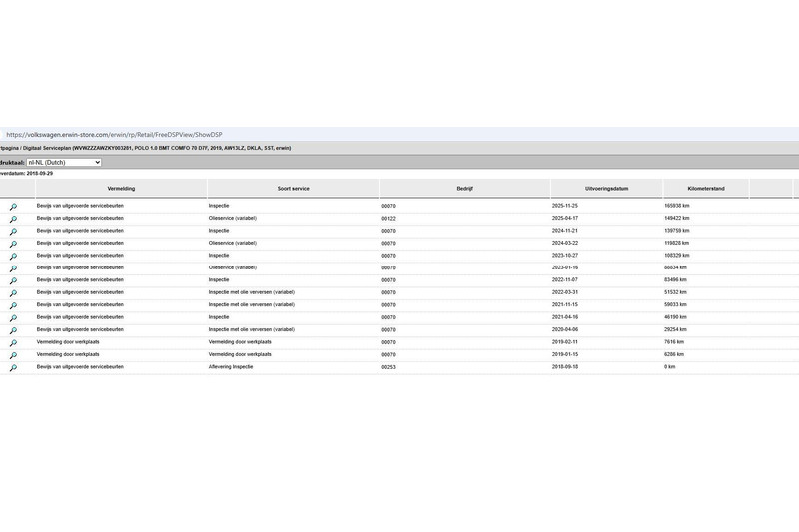Image resolution: width=799 pixels, height=532 pixels.
Task: Click magnifier for the 88834 km Olieservice entry
Action: [14, 268]
